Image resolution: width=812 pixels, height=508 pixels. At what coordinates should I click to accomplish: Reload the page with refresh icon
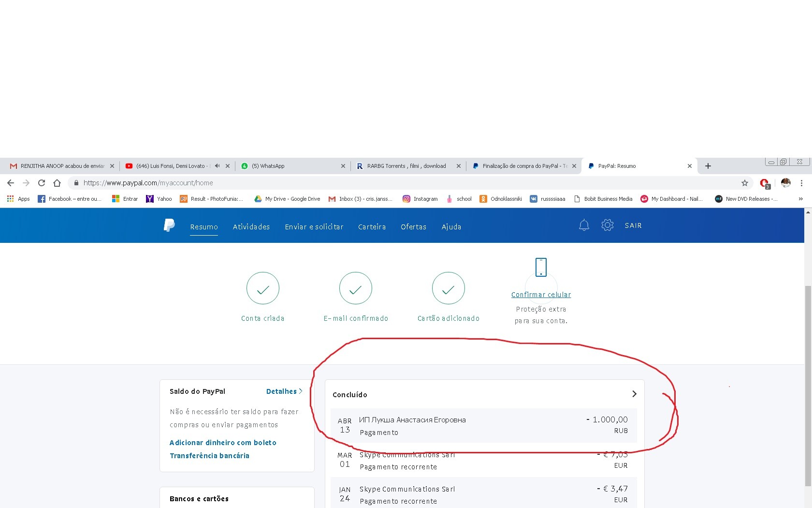click(x=42, y=183)
